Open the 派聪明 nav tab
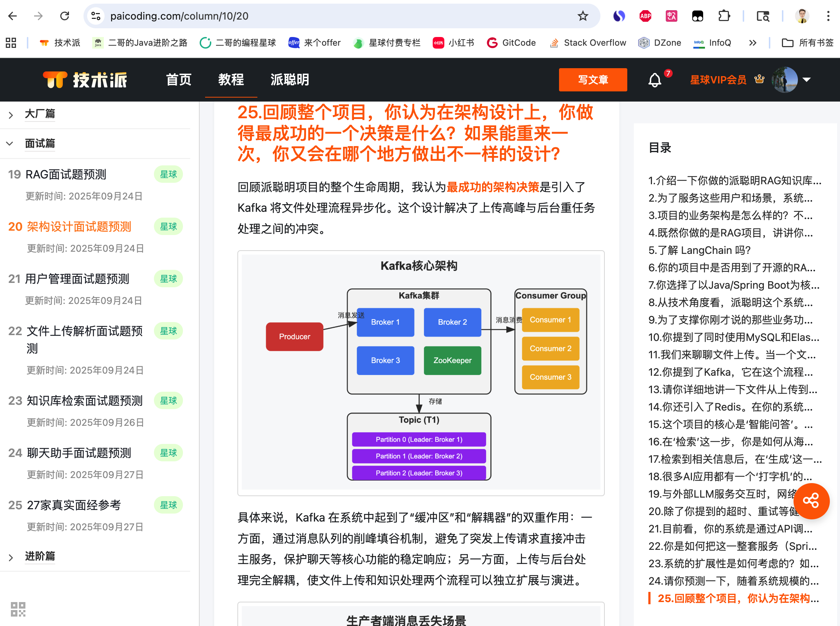 point(290,80)
